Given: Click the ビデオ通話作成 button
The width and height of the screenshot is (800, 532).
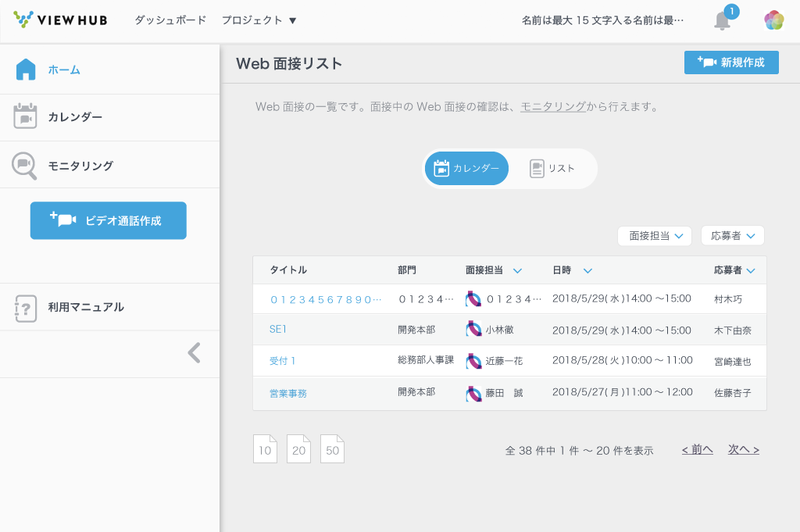Looking at the screenshot, I should pos(108,220).
